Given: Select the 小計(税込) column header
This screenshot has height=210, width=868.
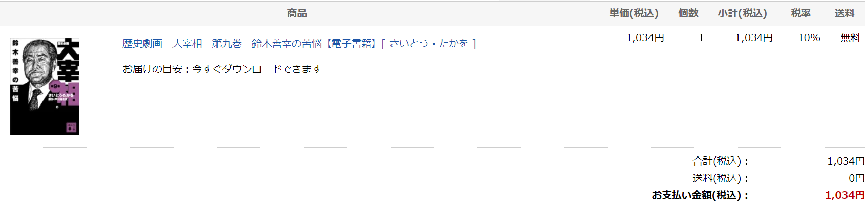Looking at the screenshot, I should click(x=743, y=13).
